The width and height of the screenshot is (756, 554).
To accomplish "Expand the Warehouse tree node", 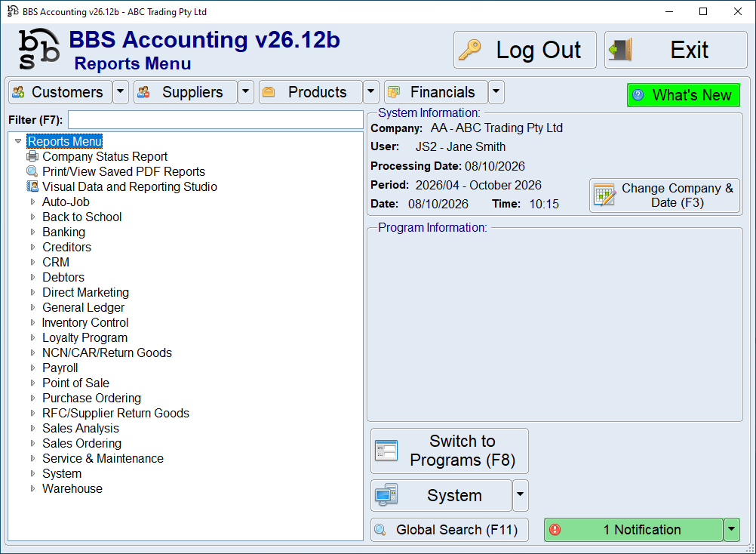I will tap(32, 488).
